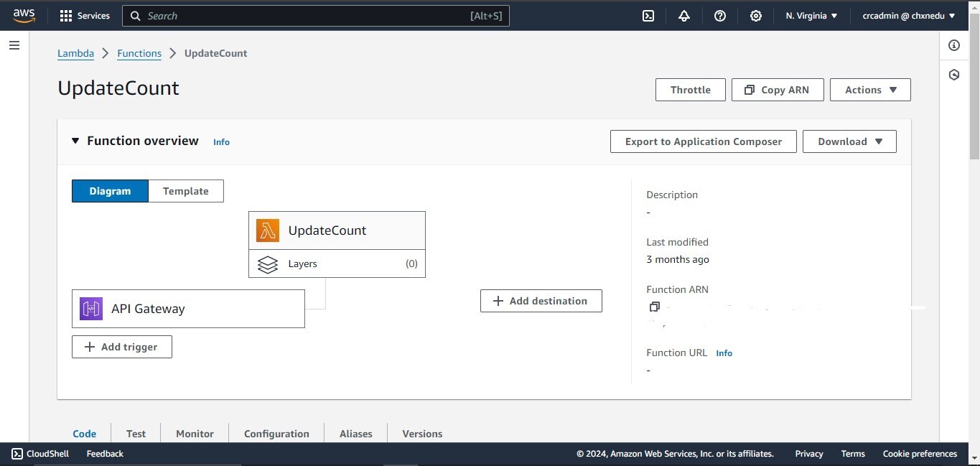Click the UpdateCount Lambda function icon

click(x=268, y=230)
